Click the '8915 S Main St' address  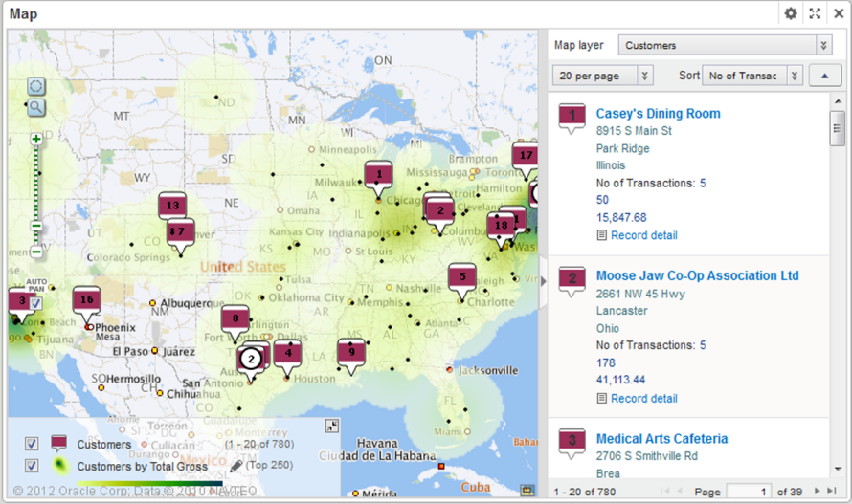(x=634, y=131)
